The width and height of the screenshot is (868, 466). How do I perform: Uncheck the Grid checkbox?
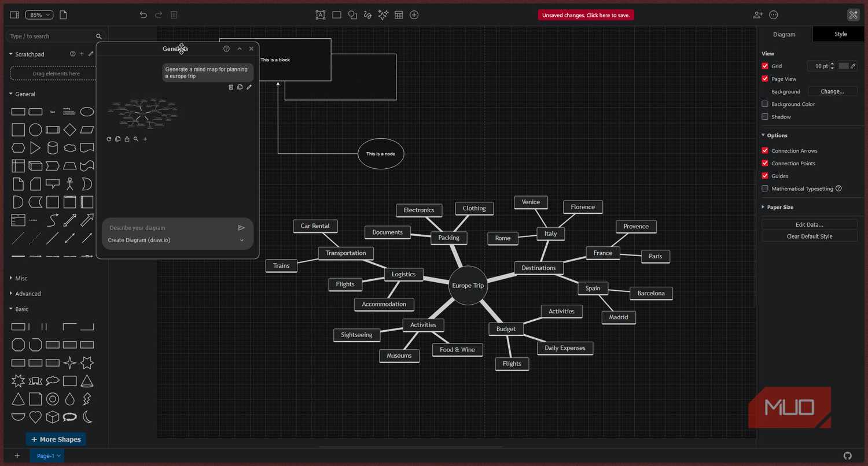coord(765,66)
